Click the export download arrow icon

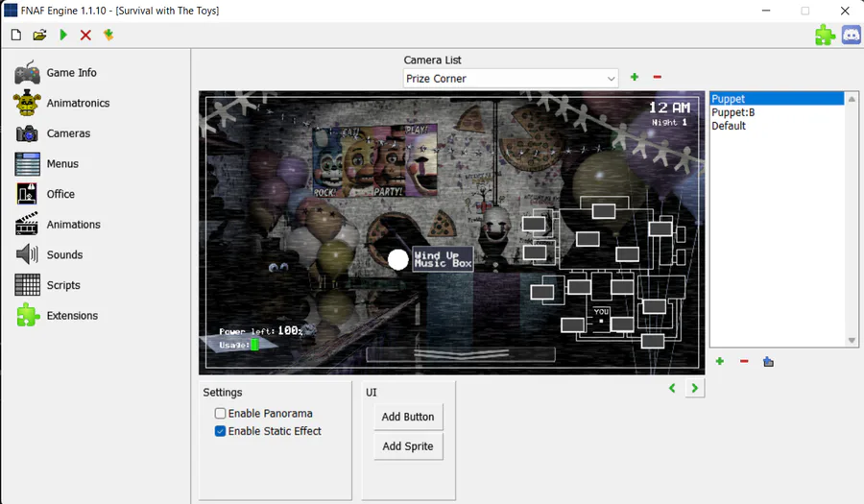pyautogui.click(x=108, y=36)
